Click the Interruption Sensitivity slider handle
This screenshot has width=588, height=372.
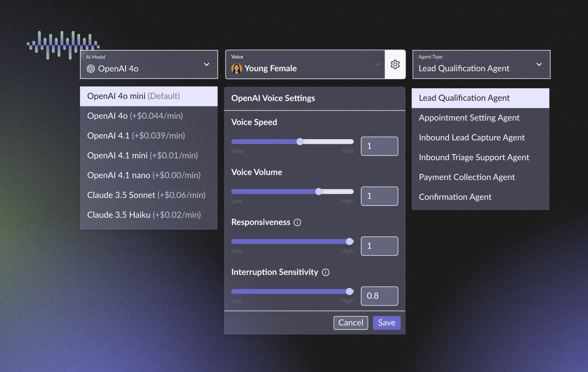(350, 291)
